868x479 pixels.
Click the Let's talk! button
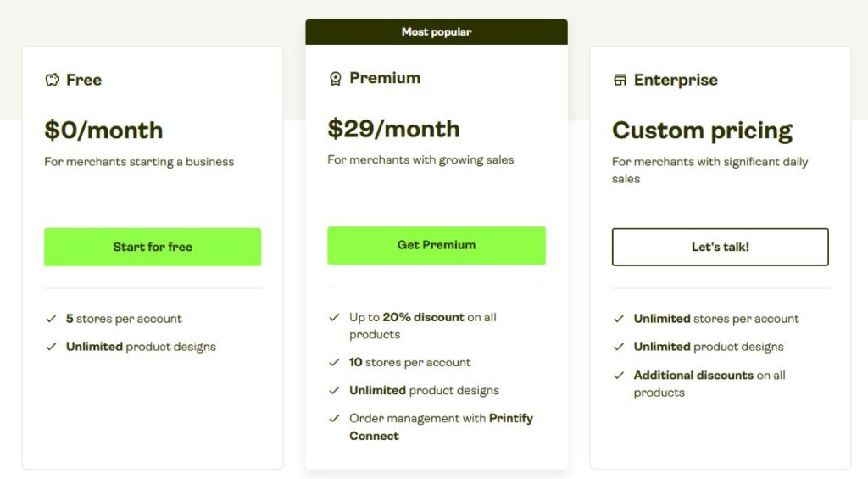(x=721, y=247)
